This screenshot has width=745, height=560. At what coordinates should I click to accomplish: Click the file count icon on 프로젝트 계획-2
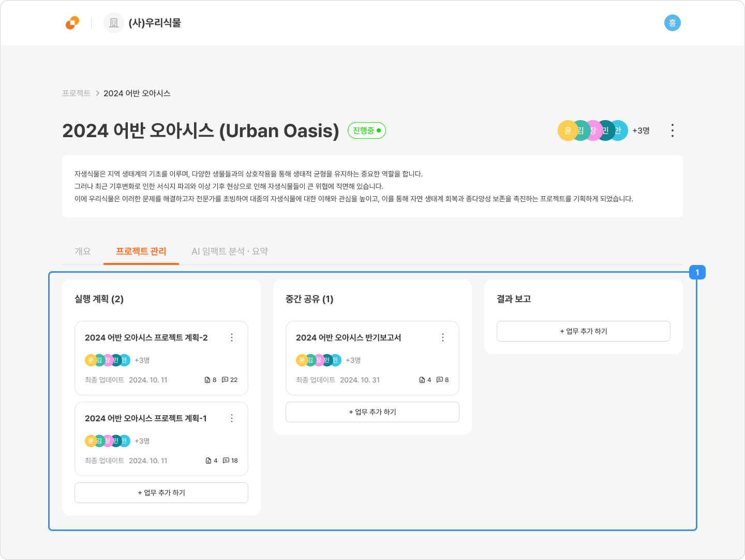[x=207, y=380]
